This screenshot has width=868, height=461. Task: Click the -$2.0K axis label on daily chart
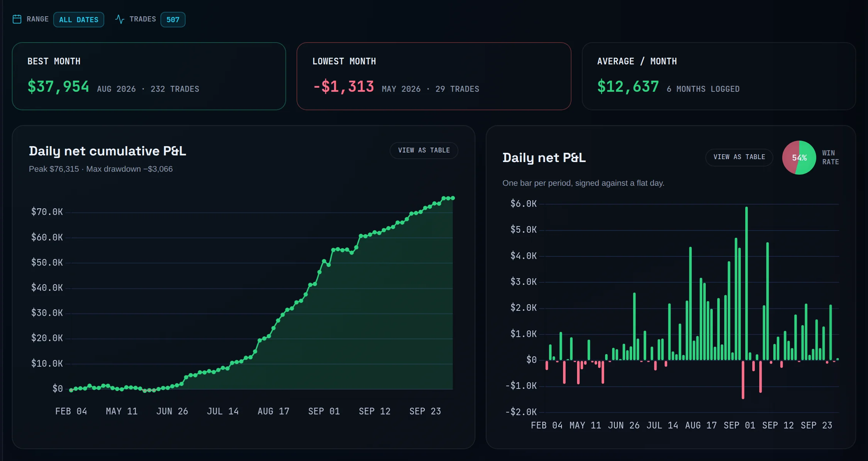click(521, 412)
